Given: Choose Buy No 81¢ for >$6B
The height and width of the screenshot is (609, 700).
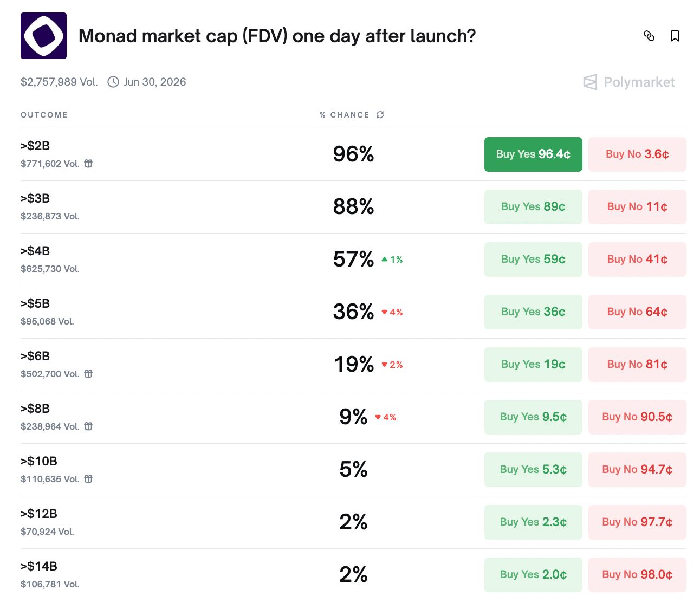Looking at the screenshot, I should [637, 365].
